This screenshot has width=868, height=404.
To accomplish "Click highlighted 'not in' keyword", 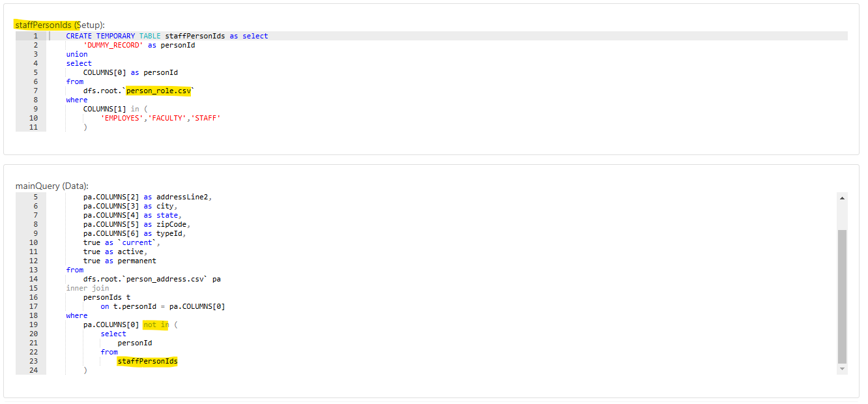I will coord(156,325).
